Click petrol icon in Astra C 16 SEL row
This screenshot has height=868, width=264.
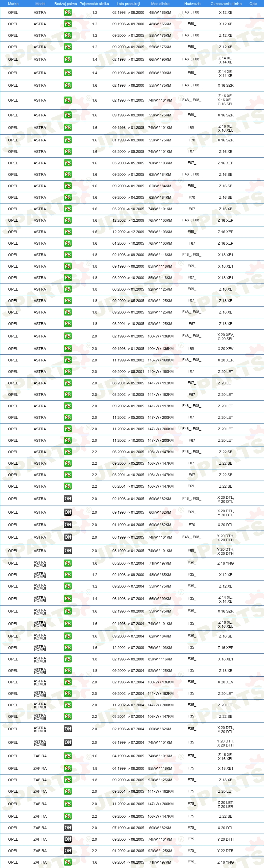click(68, 100)
